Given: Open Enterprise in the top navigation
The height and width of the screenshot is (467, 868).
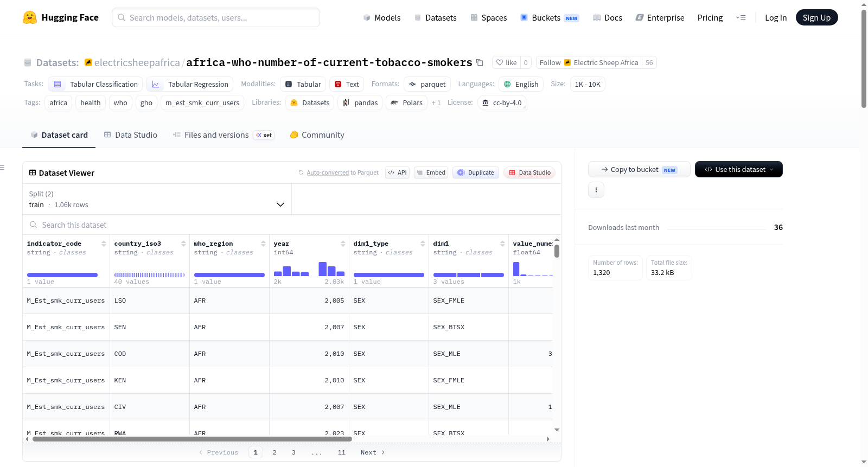Looking at the screenshot, I should pos(660,17).
